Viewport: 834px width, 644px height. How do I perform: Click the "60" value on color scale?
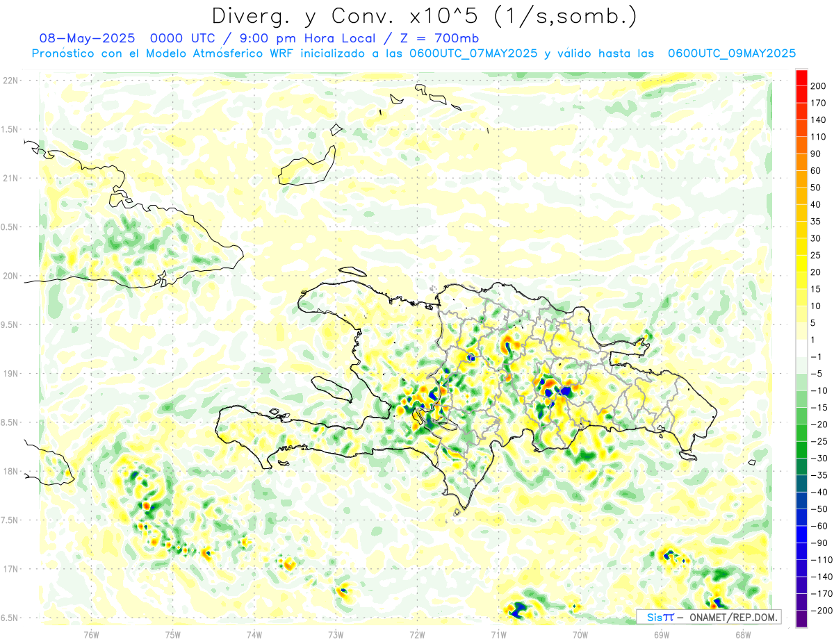point(816,171)
